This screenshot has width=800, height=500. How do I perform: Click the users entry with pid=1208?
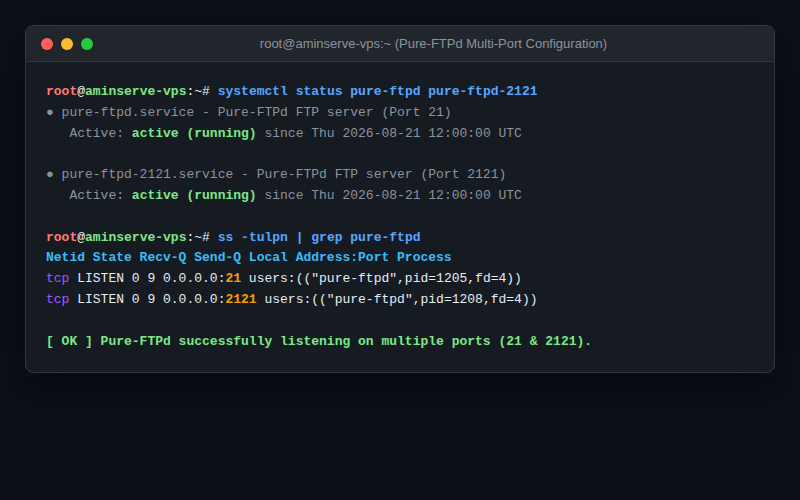coord(401,299)
